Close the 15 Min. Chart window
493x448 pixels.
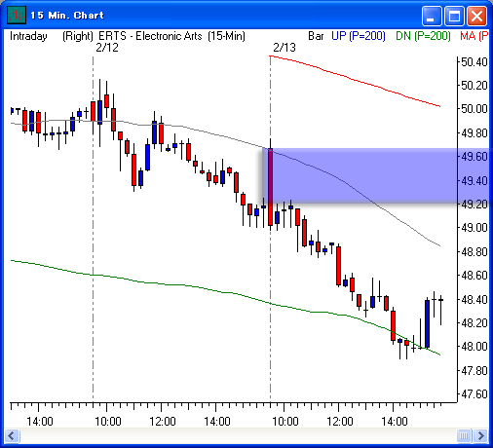pyautogui.click(x=476, y=16)
